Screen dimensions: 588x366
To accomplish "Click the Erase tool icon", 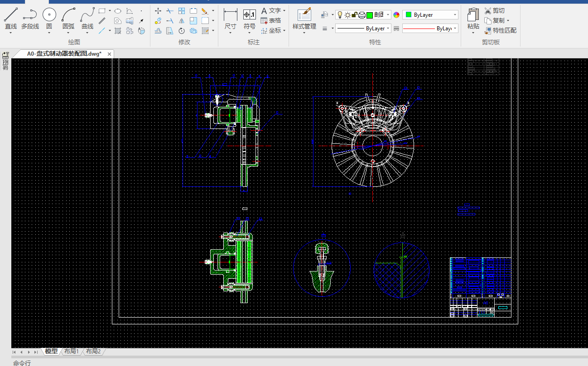I will 205,11.
